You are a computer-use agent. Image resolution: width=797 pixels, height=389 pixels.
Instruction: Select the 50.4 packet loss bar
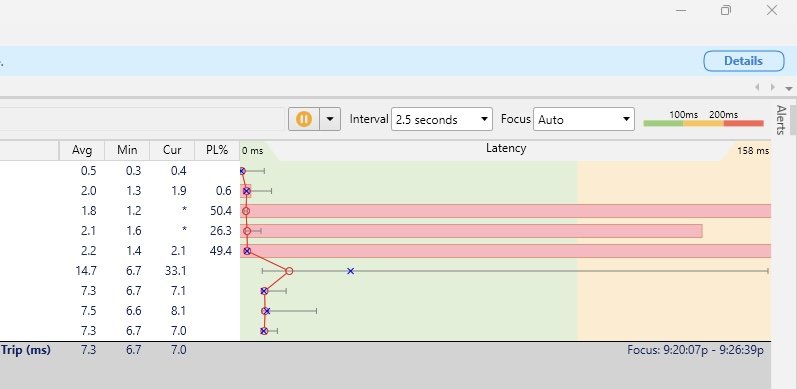(506, 211)
